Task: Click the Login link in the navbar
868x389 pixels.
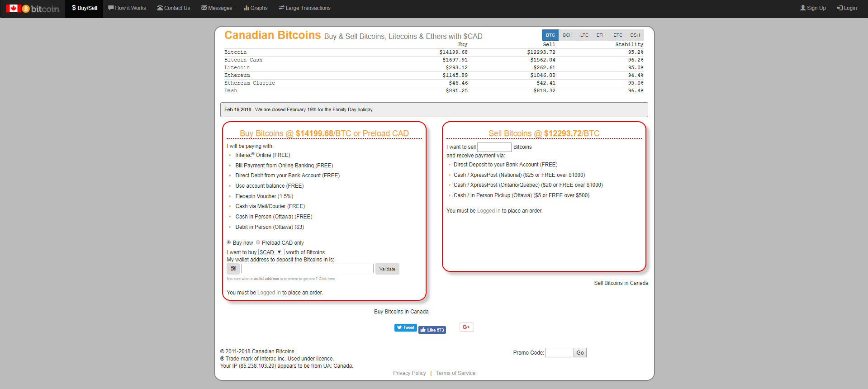Action: point(847,8)
